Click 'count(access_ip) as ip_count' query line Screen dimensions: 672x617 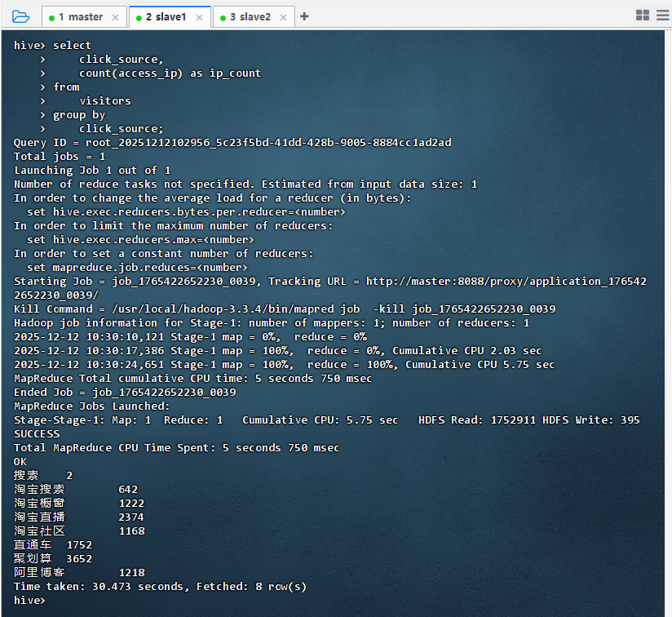pyautogui.click(x=170, y=73)
